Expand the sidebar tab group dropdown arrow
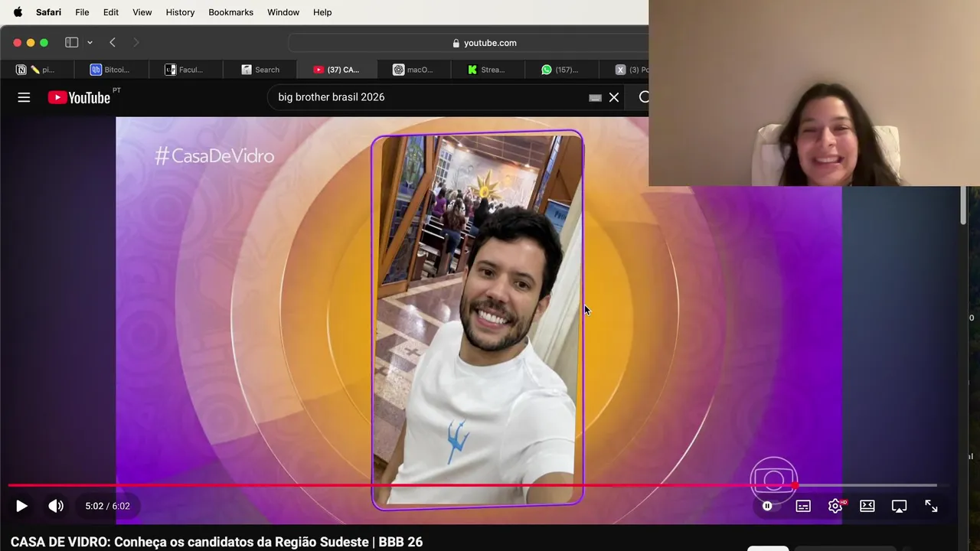The width and height of the screenshot is (980, 551). click(90, 43)
